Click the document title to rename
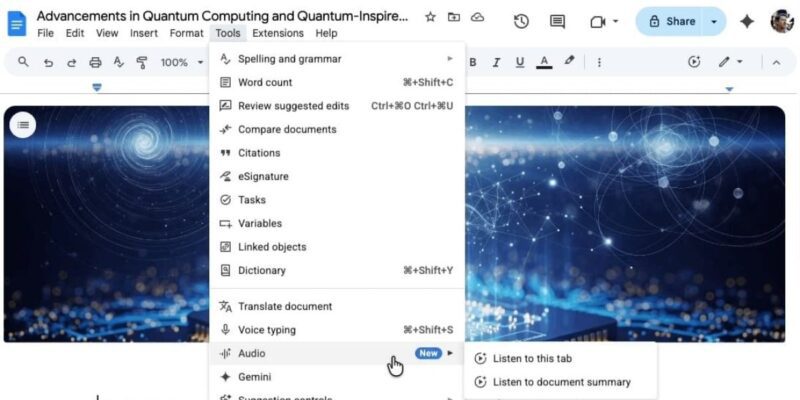 (x=222, y=16)
